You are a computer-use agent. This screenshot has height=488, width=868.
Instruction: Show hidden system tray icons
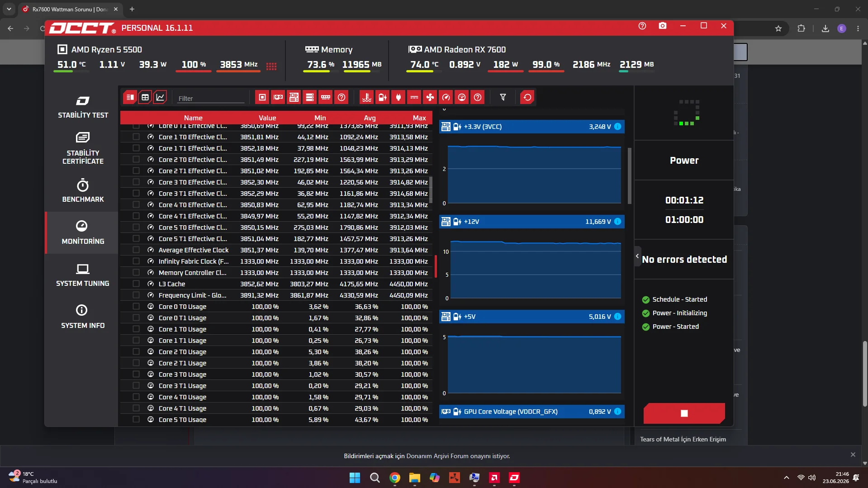pos(787,478)
